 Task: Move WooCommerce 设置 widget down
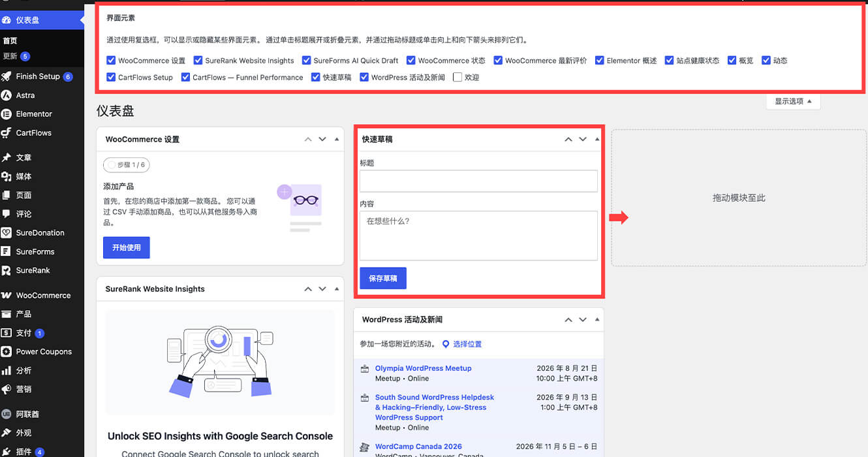(x=322, y=139)
